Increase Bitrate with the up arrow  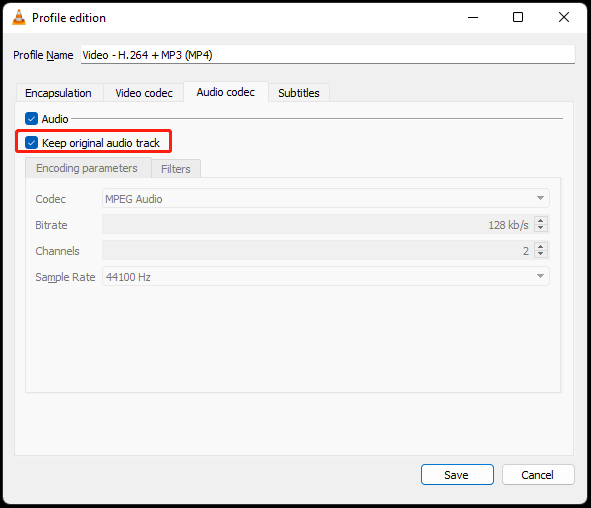pos(541,220)
